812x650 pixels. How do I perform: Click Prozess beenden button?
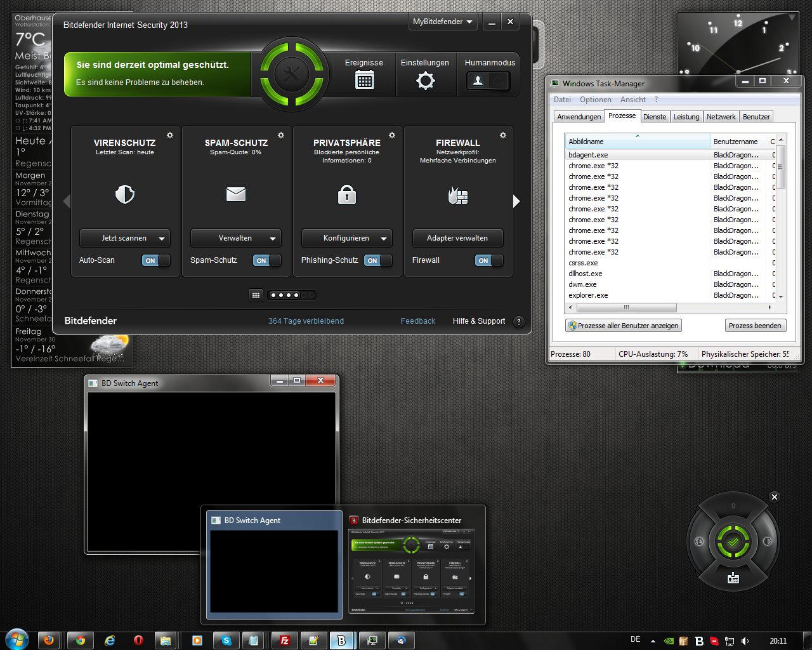point(755,326)
